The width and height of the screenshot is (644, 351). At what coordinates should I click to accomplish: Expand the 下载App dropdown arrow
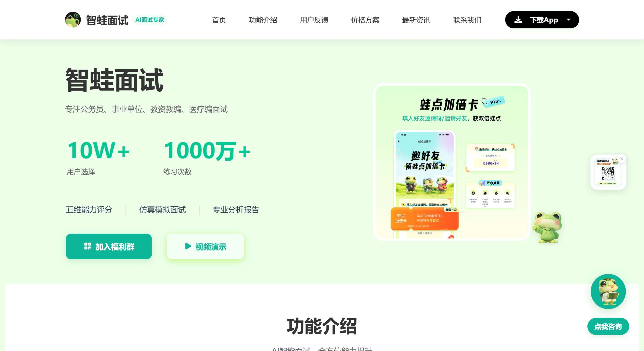click(569, 20)
